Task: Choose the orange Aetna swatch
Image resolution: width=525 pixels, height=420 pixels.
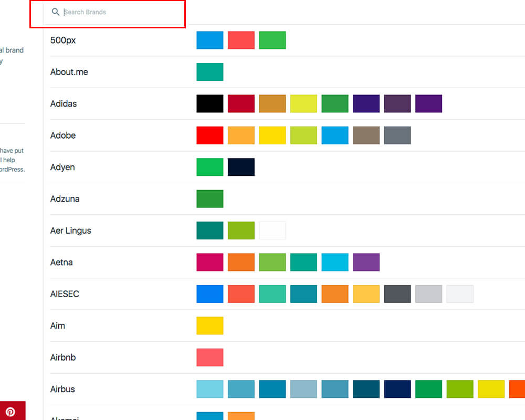Action: coord(241,262)
